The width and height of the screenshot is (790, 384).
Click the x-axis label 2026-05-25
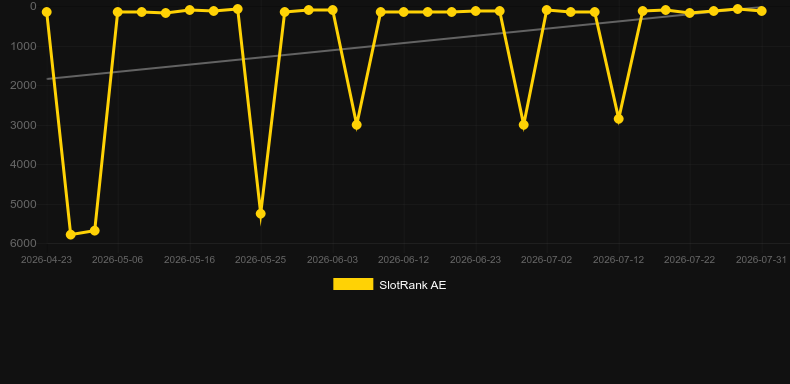click(260, 260)
